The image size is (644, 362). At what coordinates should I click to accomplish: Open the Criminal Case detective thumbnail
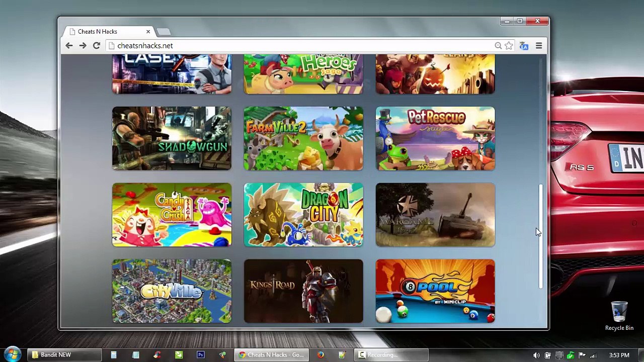(172, 74)
